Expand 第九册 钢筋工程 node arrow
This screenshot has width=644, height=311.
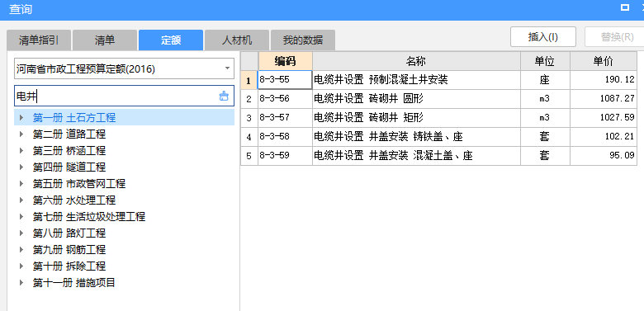[21, 249]
